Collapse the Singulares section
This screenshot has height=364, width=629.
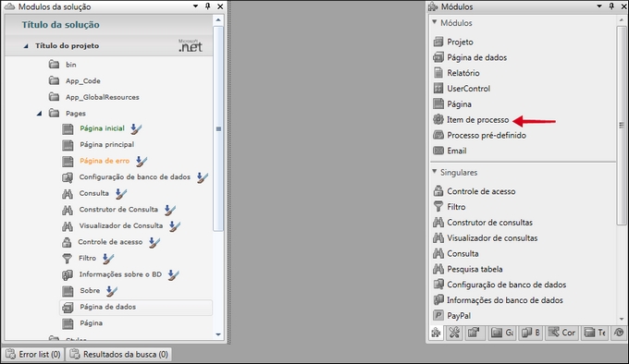tap(435, 172)
